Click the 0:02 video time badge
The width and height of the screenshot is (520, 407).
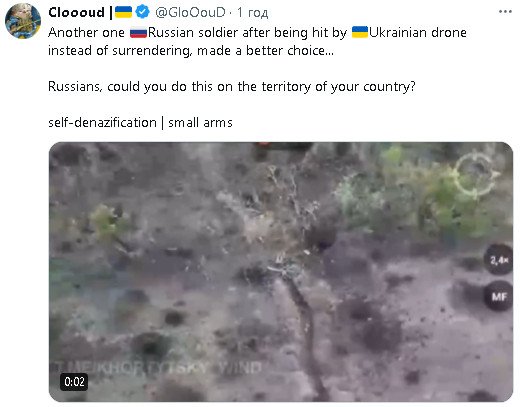[74, 382]
